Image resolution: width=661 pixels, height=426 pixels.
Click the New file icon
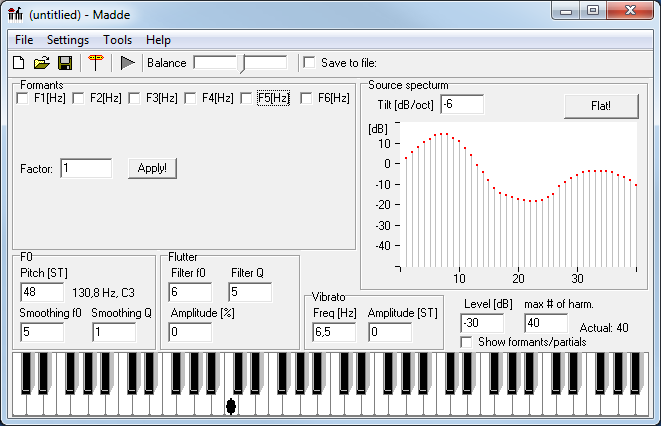tap(19, 63)
